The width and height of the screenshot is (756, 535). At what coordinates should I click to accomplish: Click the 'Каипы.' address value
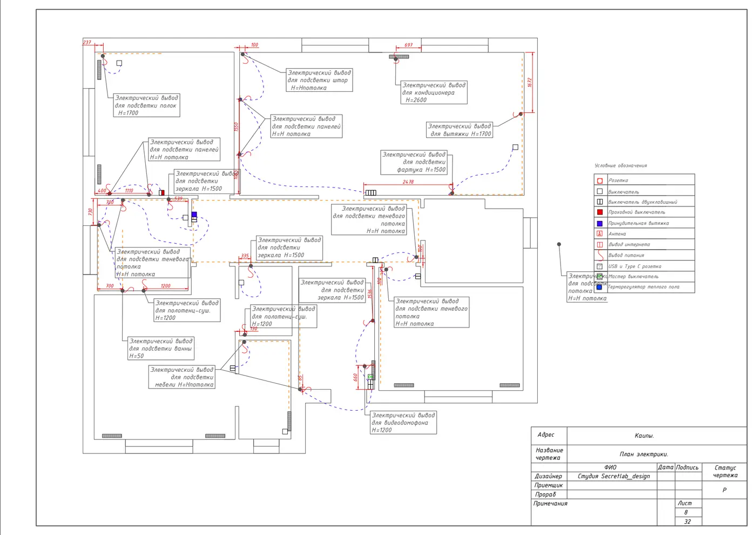644,436
